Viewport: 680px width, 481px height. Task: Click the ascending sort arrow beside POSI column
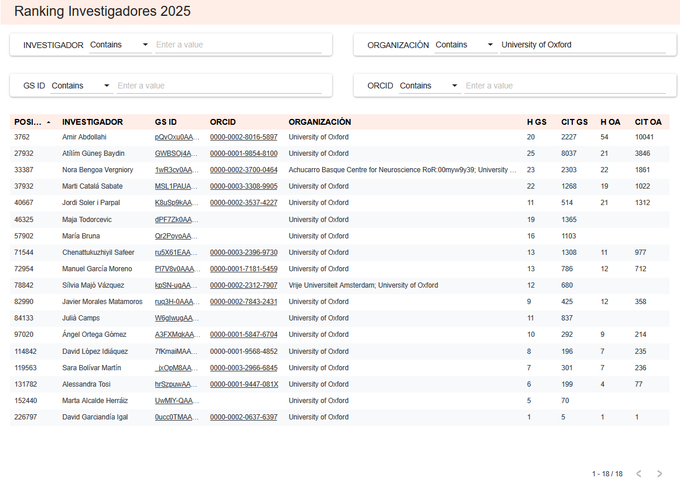[x=49, y=122]
